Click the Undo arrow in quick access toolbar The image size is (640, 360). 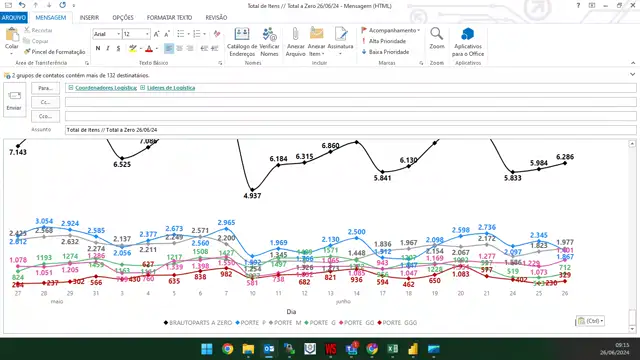(x=22, y=5)
